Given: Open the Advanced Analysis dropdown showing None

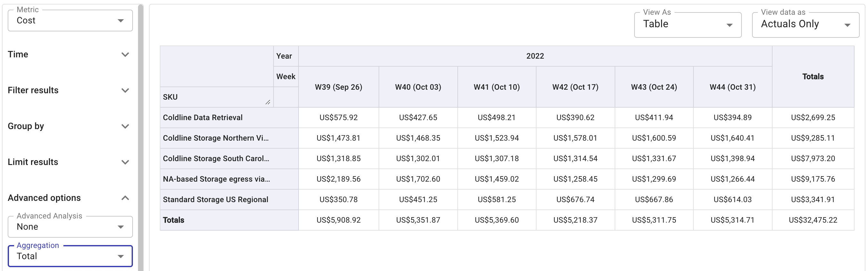Looking at the screenshot, I should point(70,226).
